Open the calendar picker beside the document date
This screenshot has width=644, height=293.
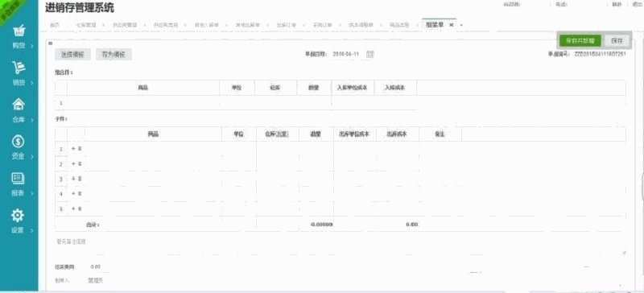(x=369, y=54)
